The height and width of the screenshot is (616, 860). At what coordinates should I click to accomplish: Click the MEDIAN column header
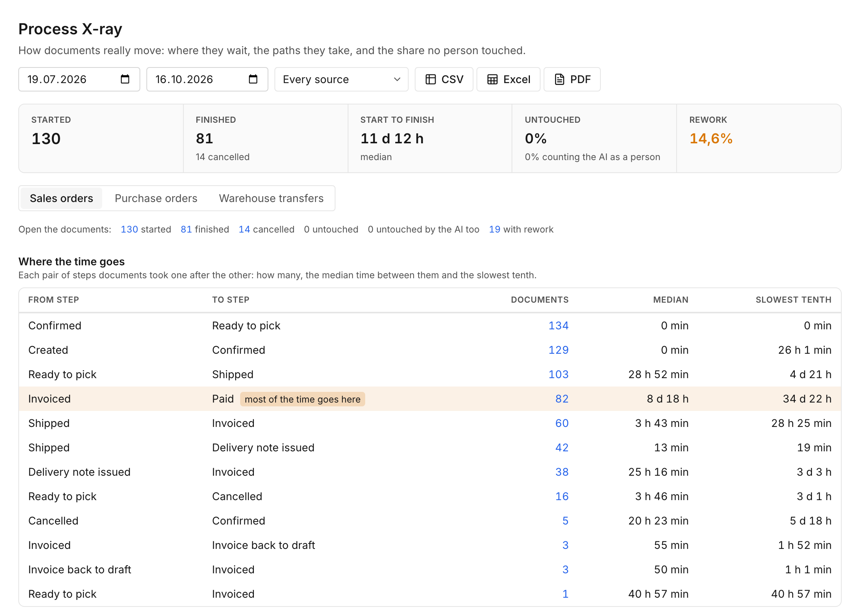point(671,300)
